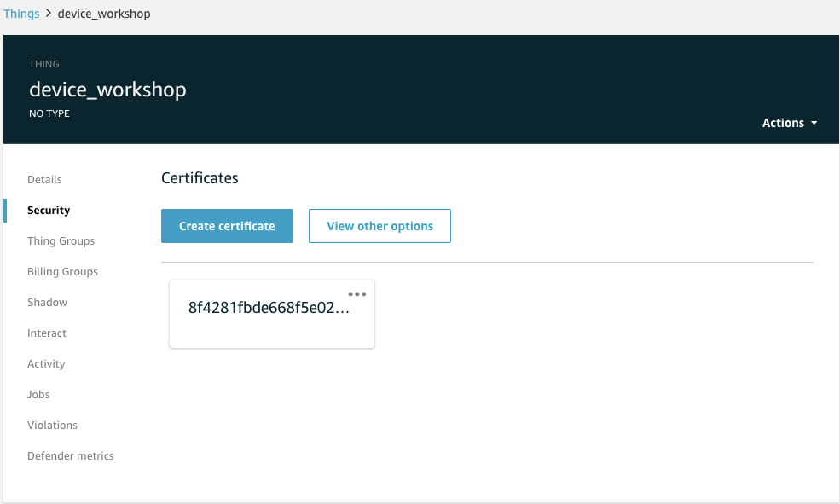Viewport: 840px width, 504px height.
Task: Go back to Things in breadcrumb
Action: coord(21,14)
